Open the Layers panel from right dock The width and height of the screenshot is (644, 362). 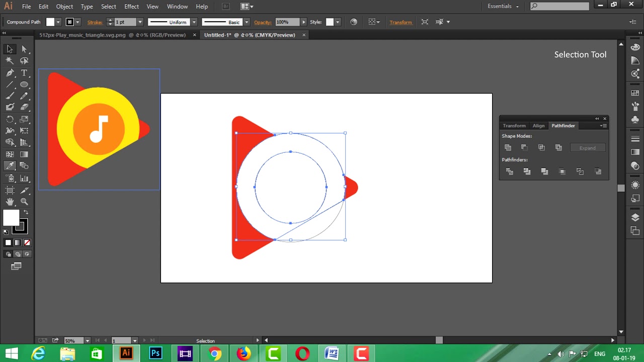[635, 218]
